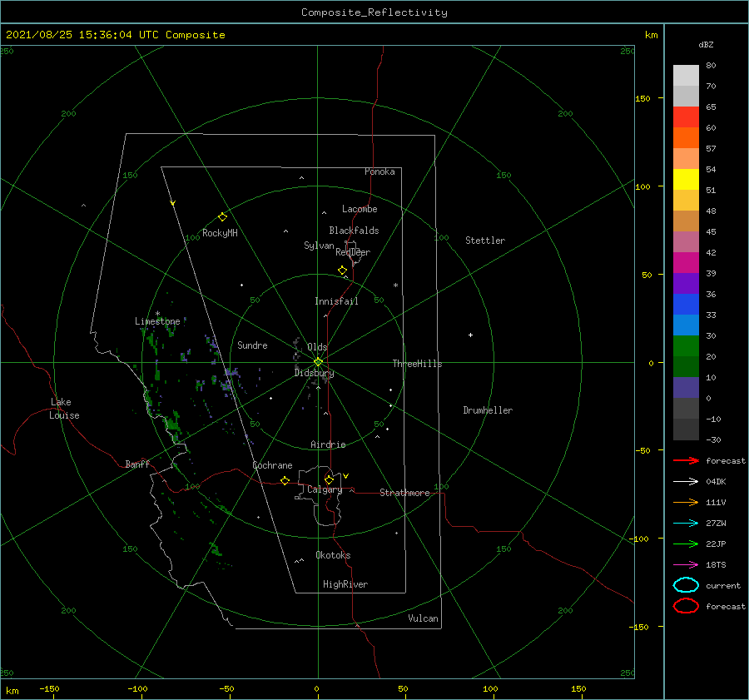Click the Vulcan town label

(424, 618)
